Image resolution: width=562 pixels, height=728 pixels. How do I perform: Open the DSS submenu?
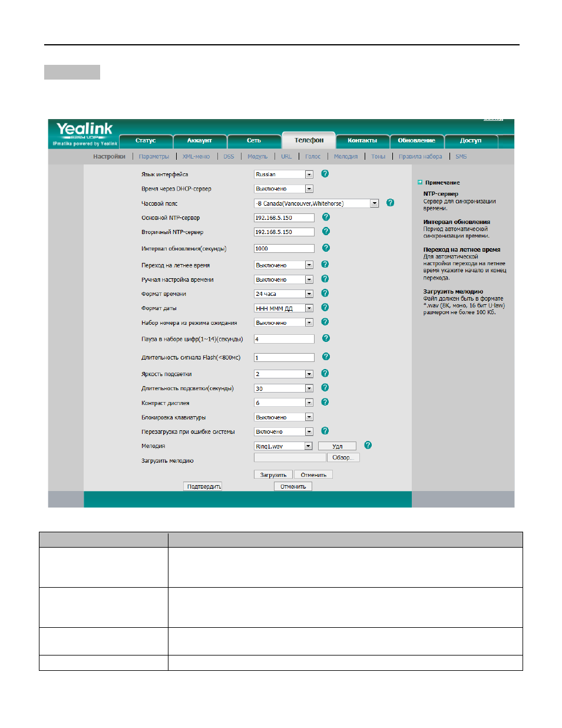click(x=229, y=157)
